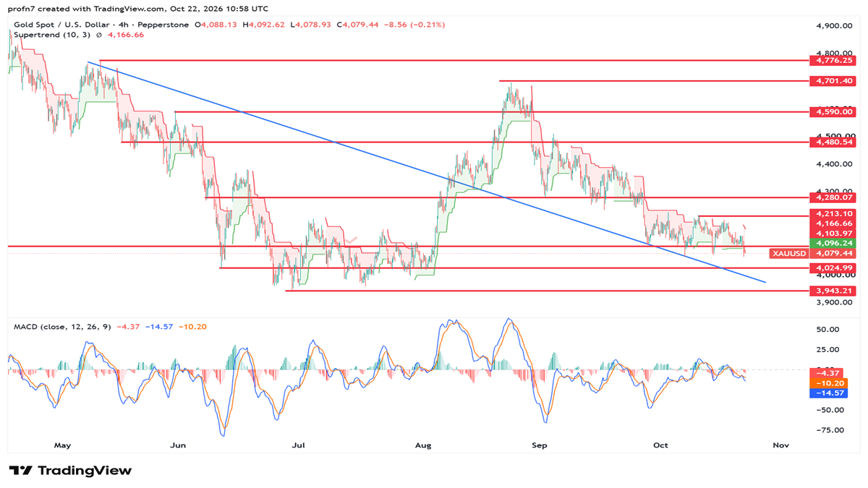Click the 4,900.00 price scale value
The height and width of the screenshot is (488, 868).
[835, 26]
